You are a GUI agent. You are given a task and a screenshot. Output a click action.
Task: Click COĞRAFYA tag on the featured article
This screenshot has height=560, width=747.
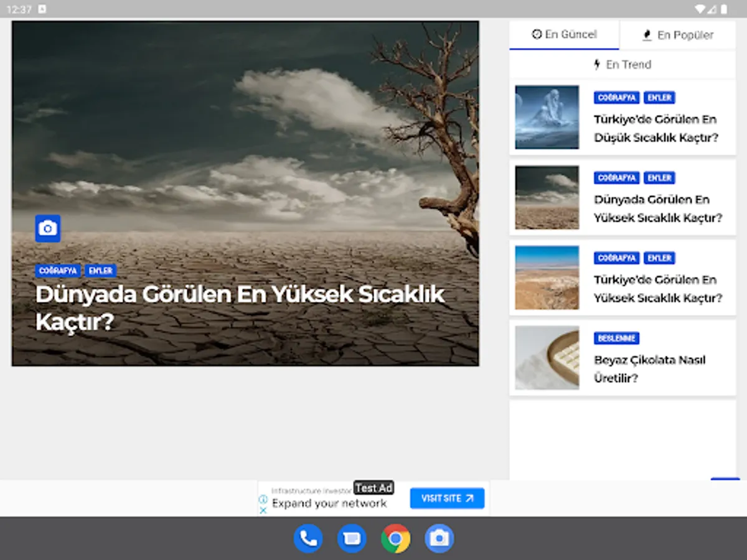(58, 271)
